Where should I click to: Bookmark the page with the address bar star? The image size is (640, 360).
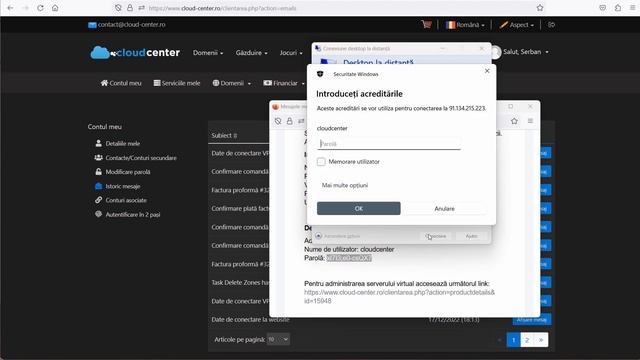[540, 8]
